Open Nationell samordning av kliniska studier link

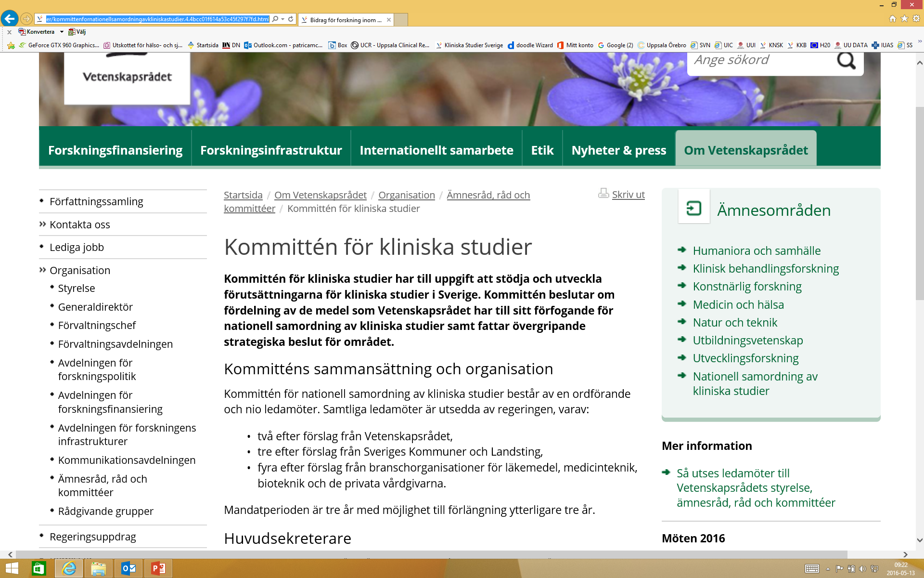pos(755,383)
